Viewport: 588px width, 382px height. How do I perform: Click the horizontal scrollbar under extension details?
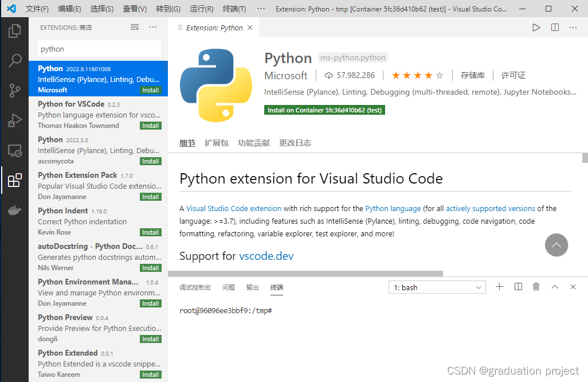pyautogui.click(x=305, y=274)
